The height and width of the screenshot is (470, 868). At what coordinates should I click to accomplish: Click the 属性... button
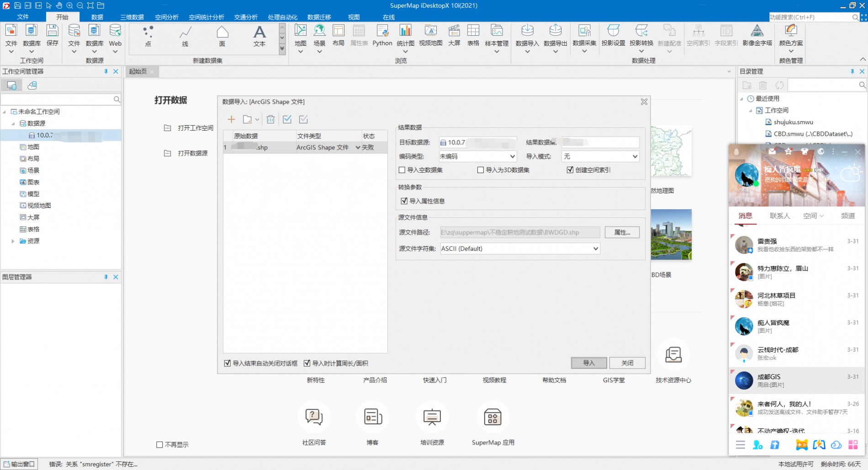coord(622,232)
